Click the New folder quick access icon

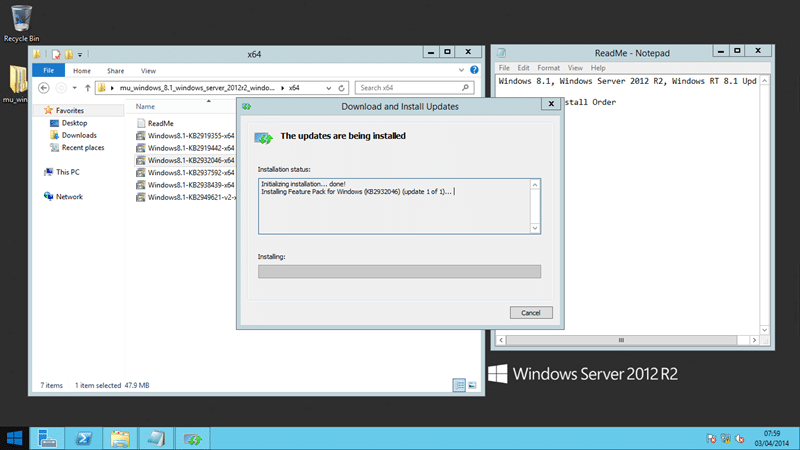click(x=68, y=54)
